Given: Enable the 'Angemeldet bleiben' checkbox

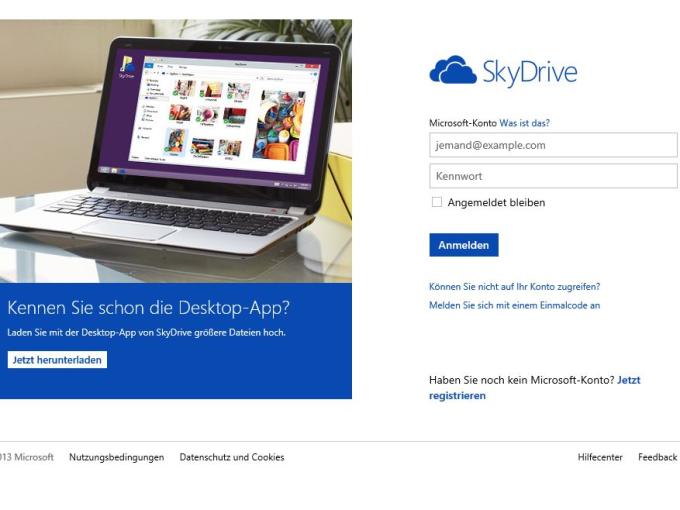Looking at the screenshot, I should [x=437, y=202].
